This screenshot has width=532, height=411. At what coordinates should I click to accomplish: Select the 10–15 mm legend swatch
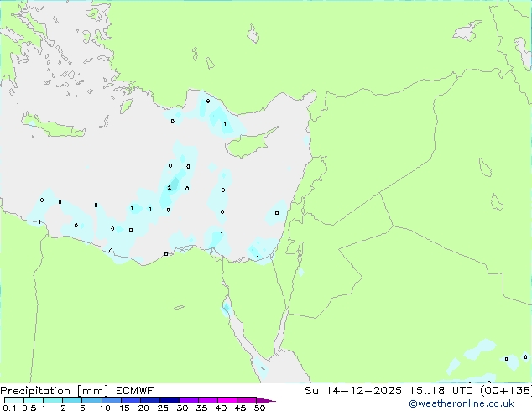coord(111,400)
